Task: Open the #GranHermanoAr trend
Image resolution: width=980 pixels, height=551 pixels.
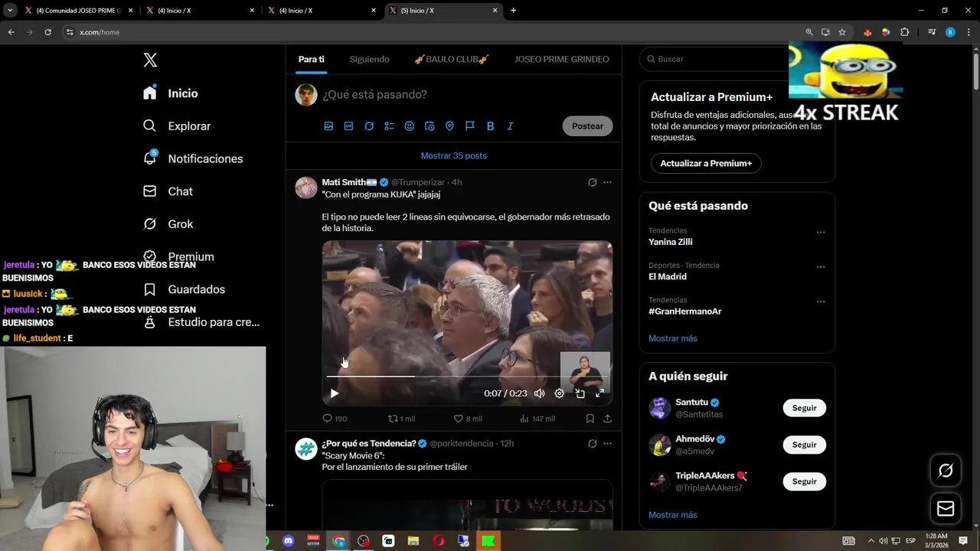Action: pyautogui.click(x=685, y=311)
